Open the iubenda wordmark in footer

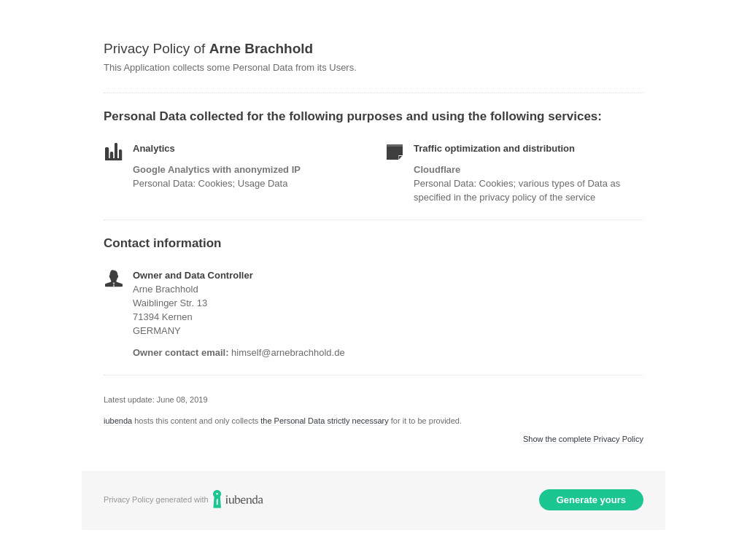click(244, 499)
